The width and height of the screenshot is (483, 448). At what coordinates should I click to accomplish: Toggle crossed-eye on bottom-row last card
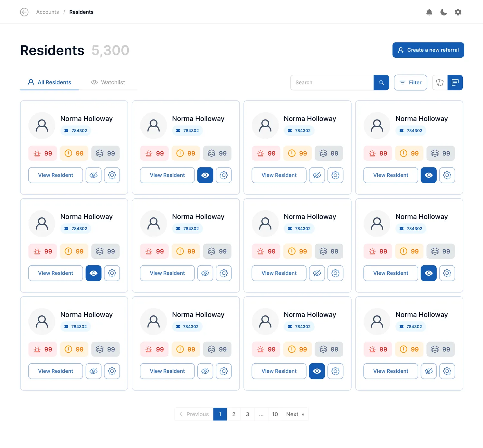429,371
